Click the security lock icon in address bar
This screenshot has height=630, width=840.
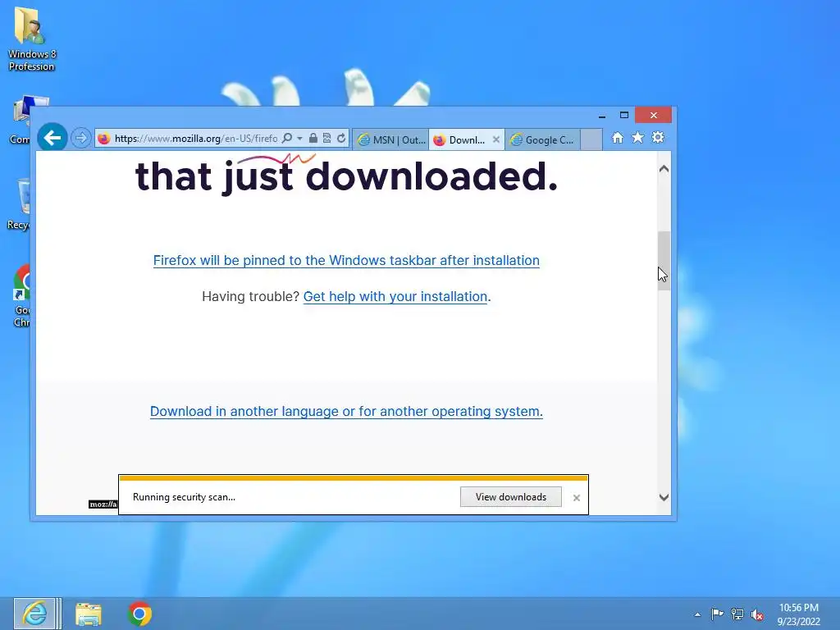coord(313,138)
